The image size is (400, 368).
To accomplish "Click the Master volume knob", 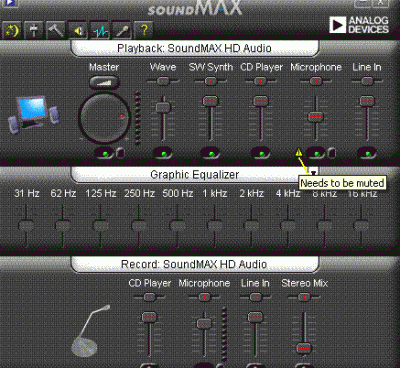I will click(104, 118).
